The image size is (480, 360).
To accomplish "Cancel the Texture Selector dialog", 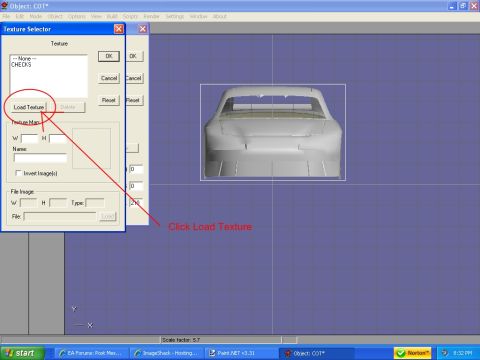I will click(x=109, y=78).
